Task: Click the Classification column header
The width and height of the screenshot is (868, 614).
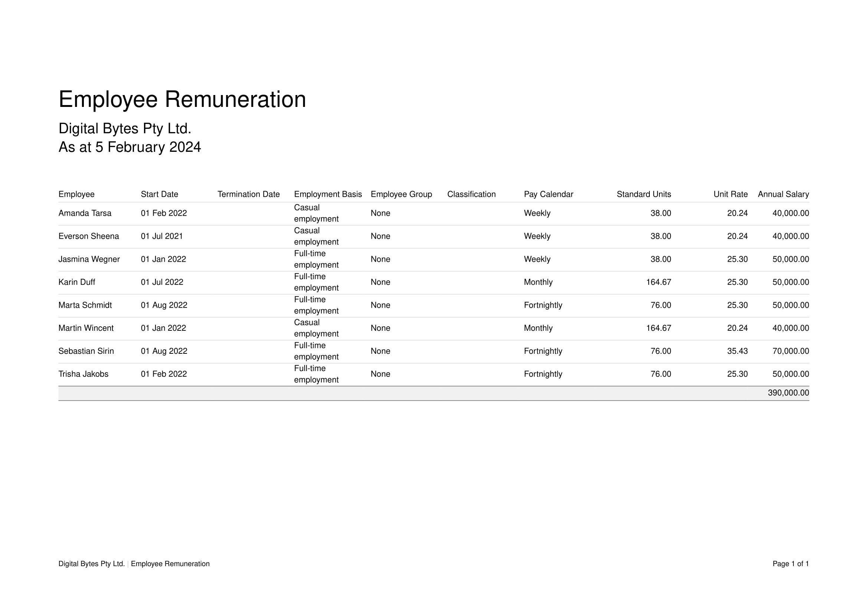Action: pos(471,194)
